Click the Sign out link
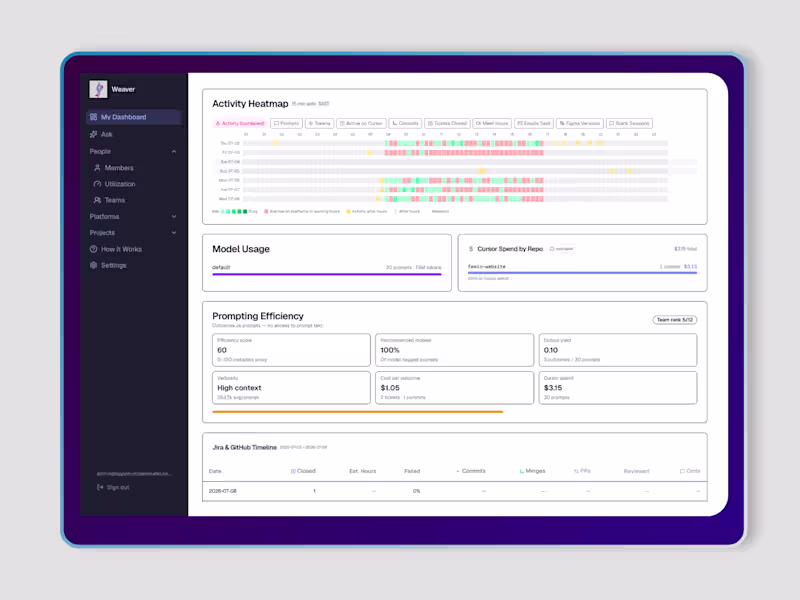The width and height of the screenshot is (800, 600). pyautogui.click(x=118, y=487)
